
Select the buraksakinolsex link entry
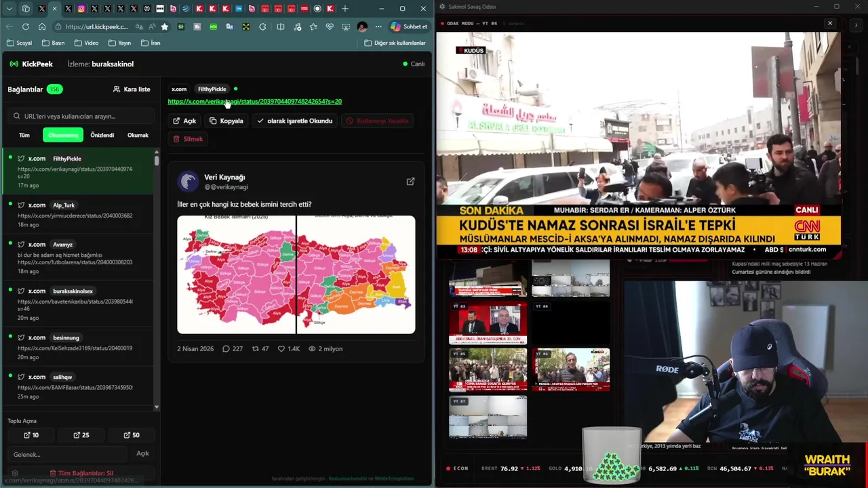coord(78,304)
